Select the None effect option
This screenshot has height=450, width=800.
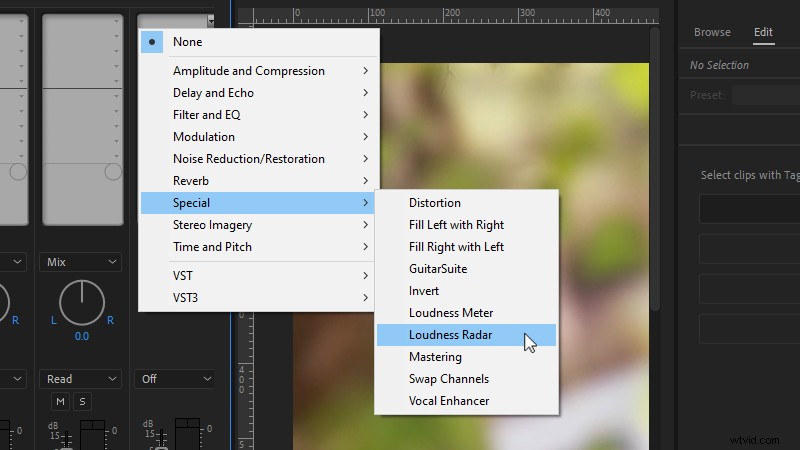click(259, 42)
